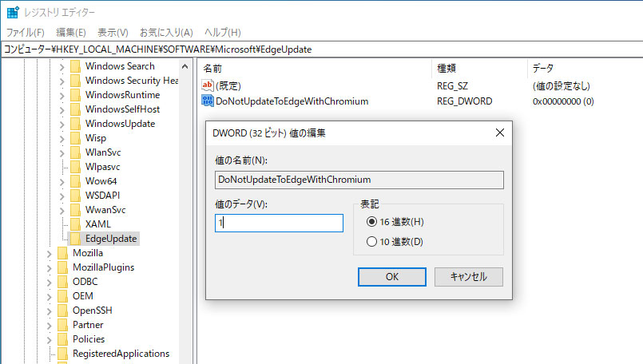Click the XAML folder icon
This screenshot has width=643, height=364.
point(75,224)
